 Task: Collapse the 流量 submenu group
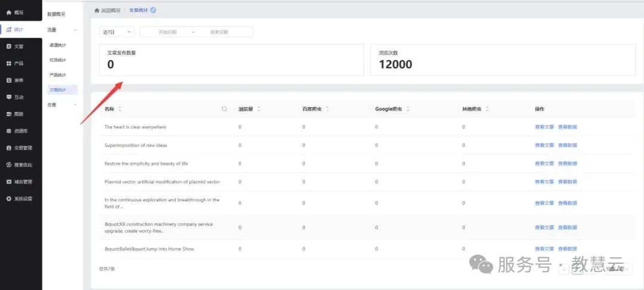click(x=61, y=30)
